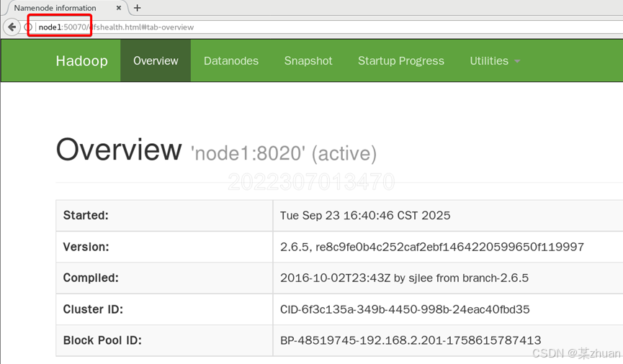Switch to the Overview tab

click(x=156, y=60)
